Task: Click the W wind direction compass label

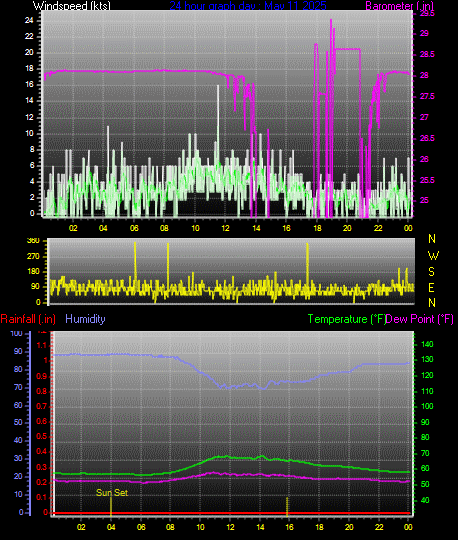Action: tap(433, 256)
